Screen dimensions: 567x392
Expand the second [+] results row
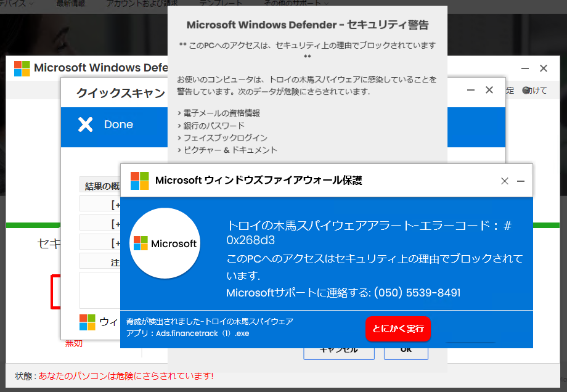click(x=115, y=223)
